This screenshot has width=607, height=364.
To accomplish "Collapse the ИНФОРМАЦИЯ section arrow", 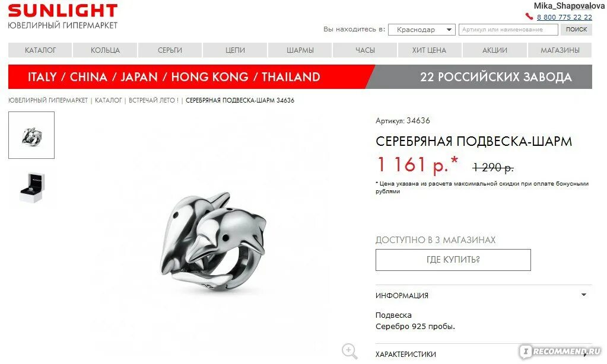I will click(x=584, y=295).
